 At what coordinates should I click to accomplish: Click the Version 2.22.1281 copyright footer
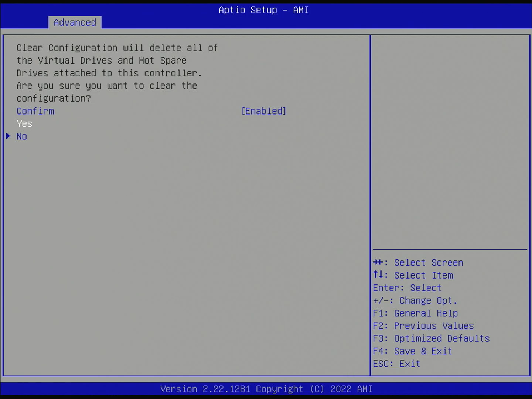coord(266,389)
